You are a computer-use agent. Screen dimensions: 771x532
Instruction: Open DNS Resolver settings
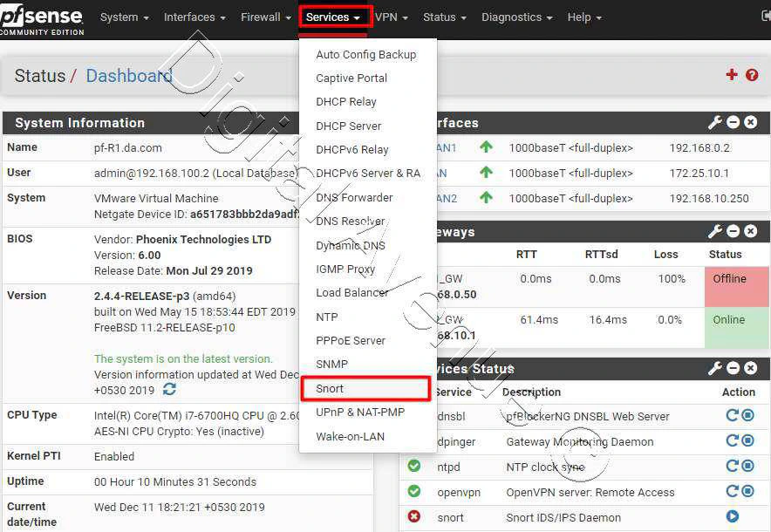click(367, 222)
